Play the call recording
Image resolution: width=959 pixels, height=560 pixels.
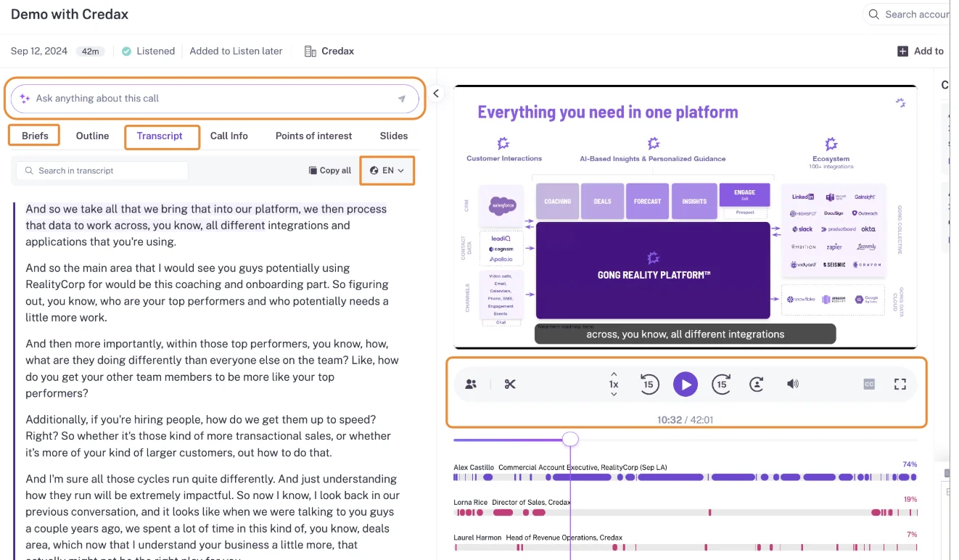(x=686, y=384)
